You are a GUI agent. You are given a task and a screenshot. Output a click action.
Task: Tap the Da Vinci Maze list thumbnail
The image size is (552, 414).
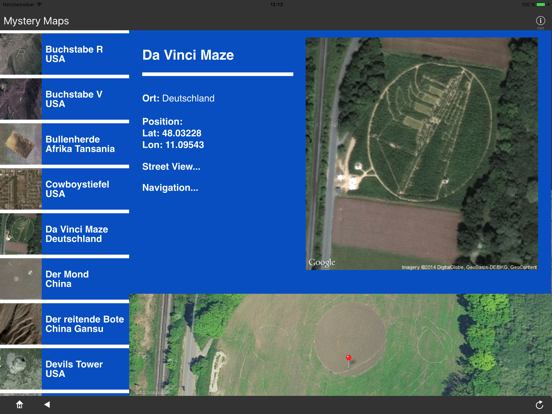(21, 234)
